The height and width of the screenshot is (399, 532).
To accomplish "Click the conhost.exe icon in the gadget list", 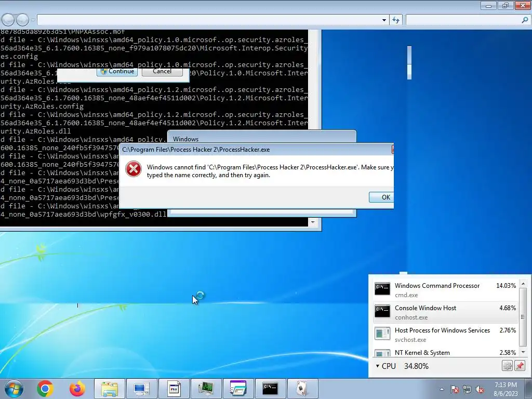I will point(382,311).
